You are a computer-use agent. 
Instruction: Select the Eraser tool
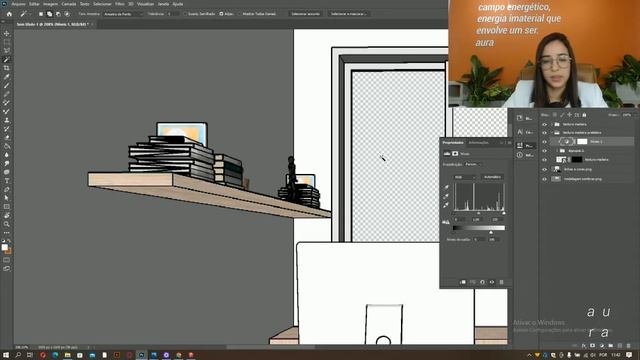pos(7,138)
